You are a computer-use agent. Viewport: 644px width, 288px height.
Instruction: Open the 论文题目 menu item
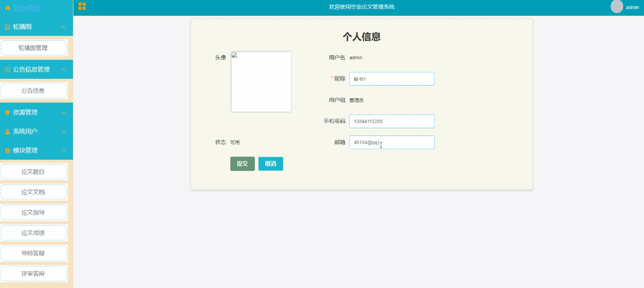(34, 172)
